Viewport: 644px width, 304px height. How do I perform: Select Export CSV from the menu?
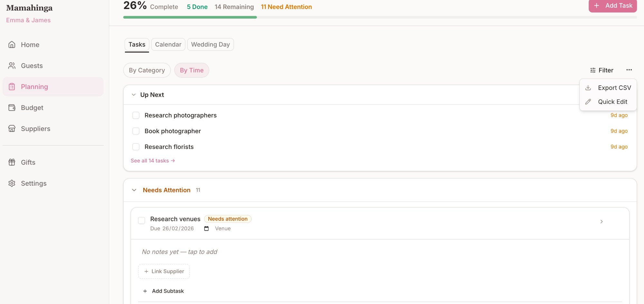click(x=608, y=87)
